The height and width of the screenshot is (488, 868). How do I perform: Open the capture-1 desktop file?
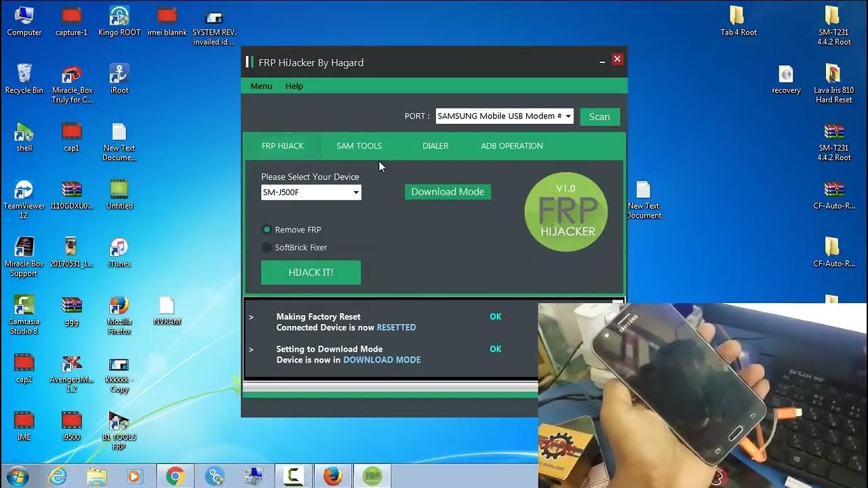(x=71, y=20)
